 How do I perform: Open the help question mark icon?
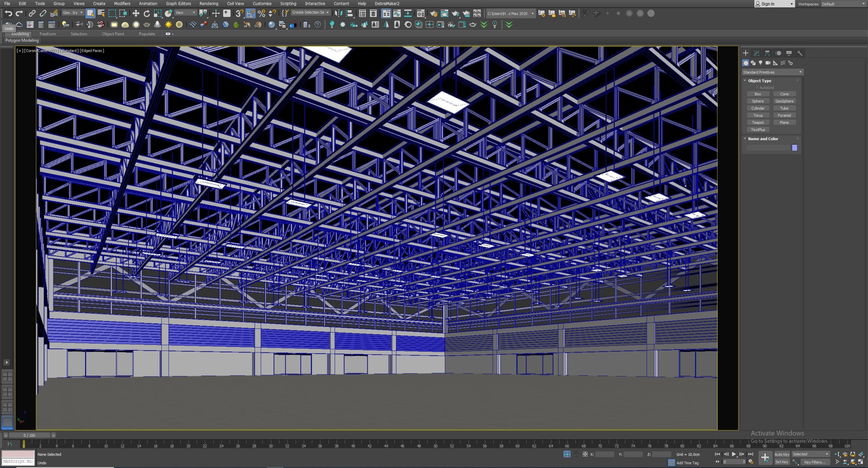coord(317,25)
